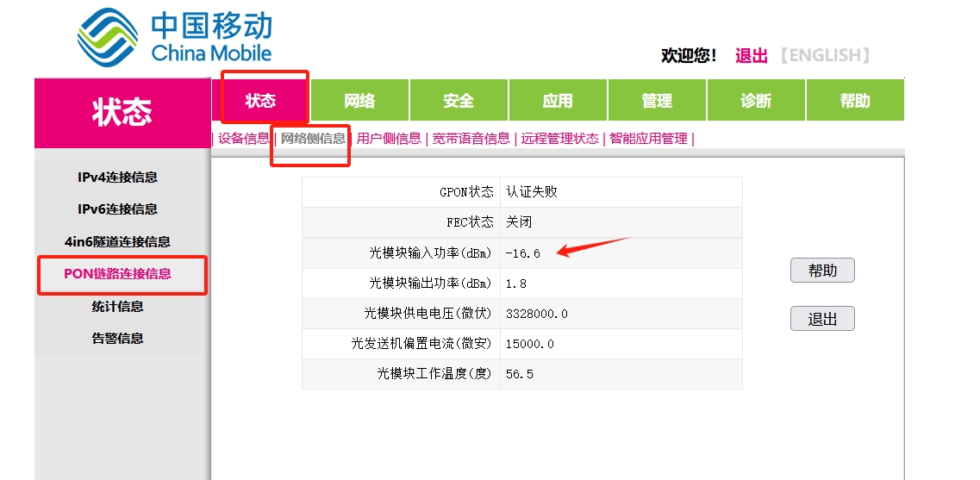Open the 状态 main tab
This screenshot has width=980, height=480.
point(260,101)
